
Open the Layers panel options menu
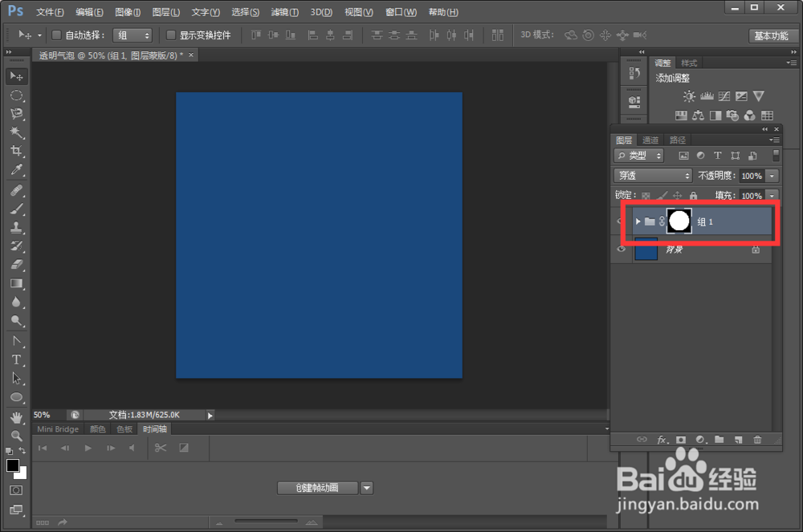(x=774, y=140)
